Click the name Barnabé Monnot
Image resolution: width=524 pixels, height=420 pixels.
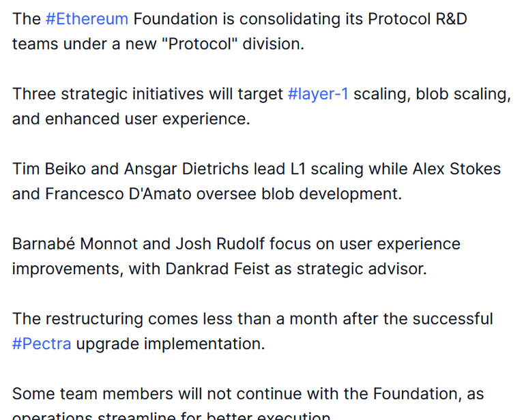[x=75, y=243]
